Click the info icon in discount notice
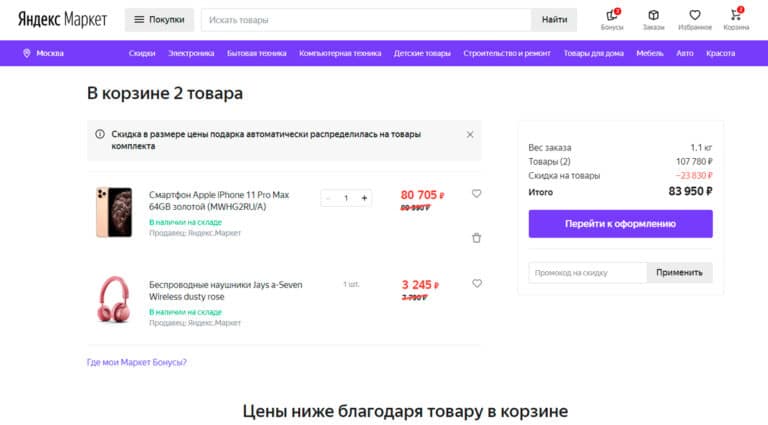The image size is (768, 425). pos(100,134)
